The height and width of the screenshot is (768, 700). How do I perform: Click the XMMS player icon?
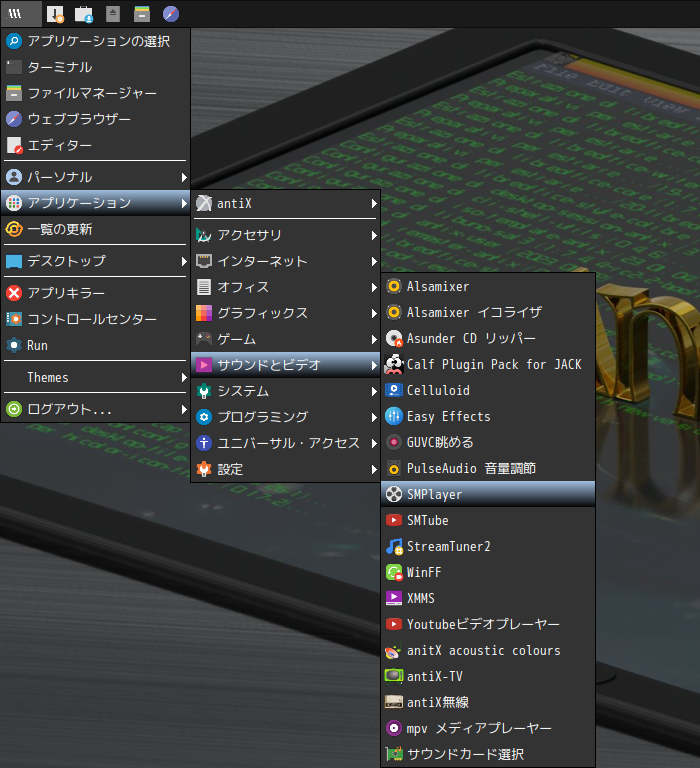click(x=394, y=598)
